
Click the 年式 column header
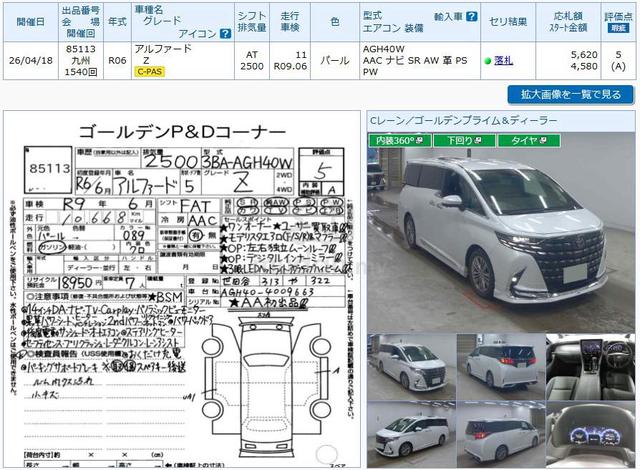(x=117, y=22)
